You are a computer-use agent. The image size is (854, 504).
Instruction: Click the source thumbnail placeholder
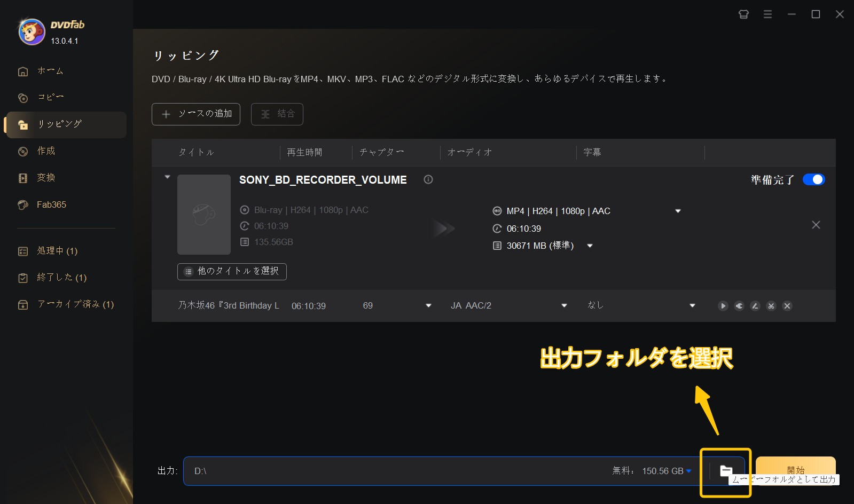(x=204, y=215)
